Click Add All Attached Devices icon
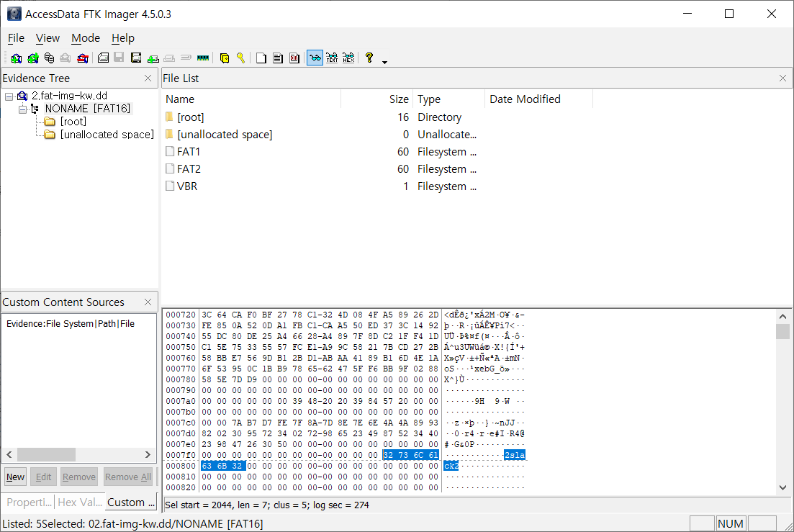This screenshot has height=532, width=794. tap(33, 58)
